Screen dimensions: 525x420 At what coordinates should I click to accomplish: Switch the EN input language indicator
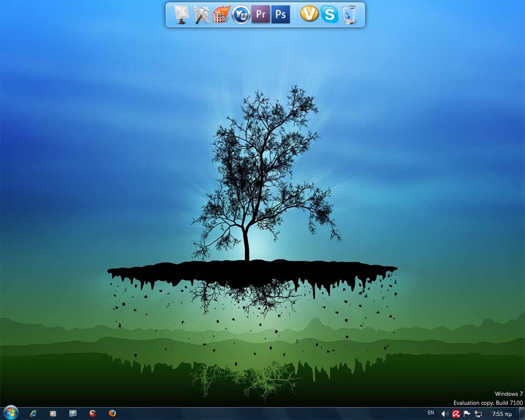(431, 413)
